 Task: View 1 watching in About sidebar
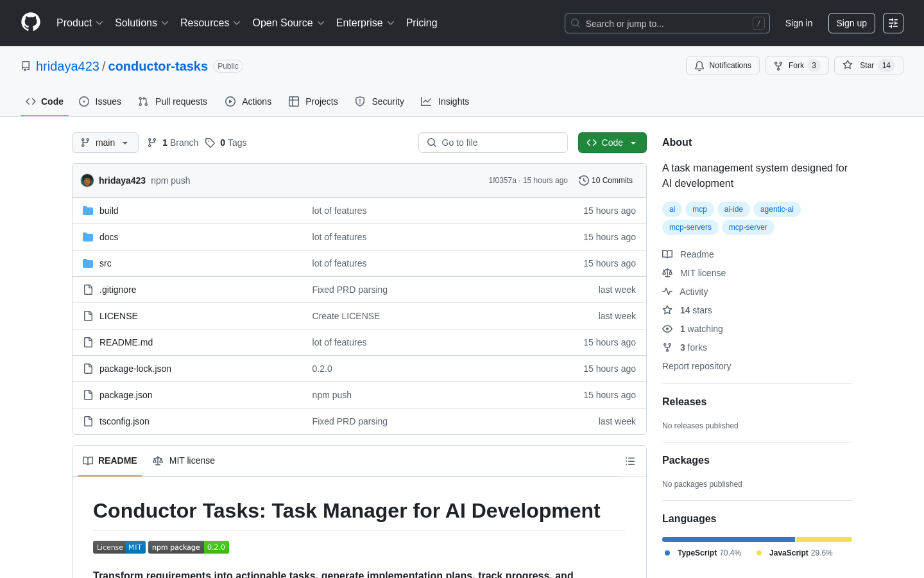pos(692,329)
